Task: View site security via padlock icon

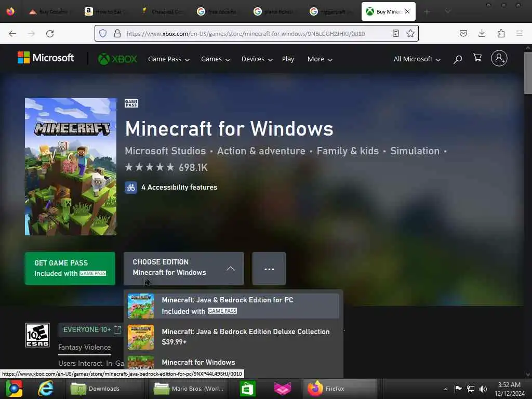Action: [117, 33]
